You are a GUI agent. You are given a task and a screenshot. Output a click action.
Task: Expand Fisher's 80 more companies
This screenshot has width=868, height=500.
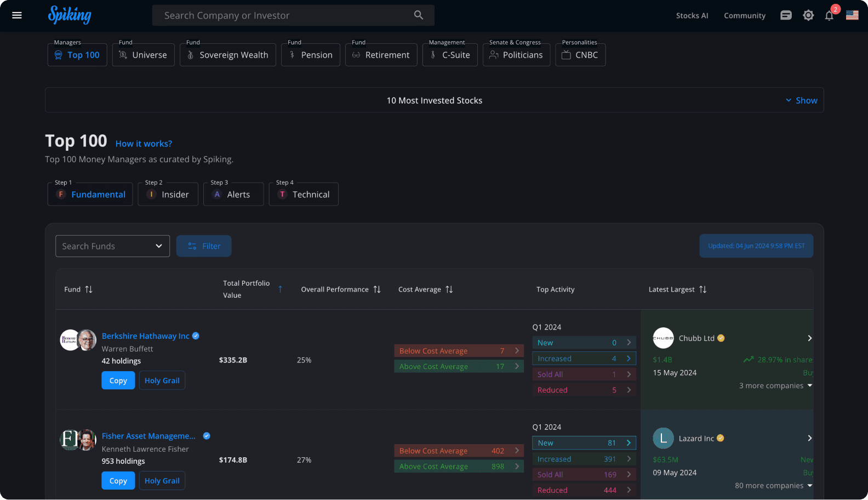coord(773,485)
